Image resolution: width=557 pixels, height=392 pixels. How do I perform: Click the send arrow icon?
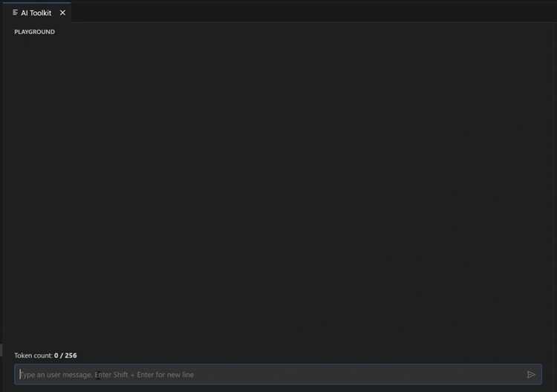(x=531, y=375)
